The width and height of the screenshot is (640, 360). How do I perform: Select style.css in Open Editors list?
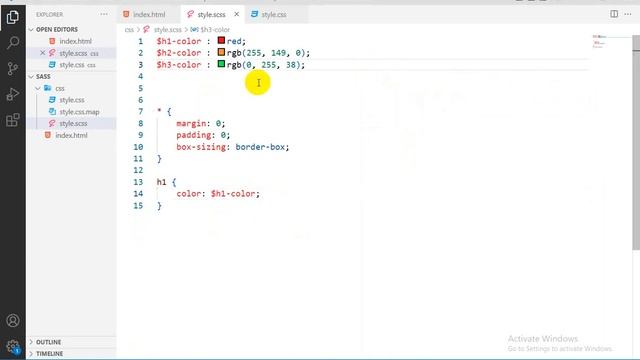pos(71,65)
